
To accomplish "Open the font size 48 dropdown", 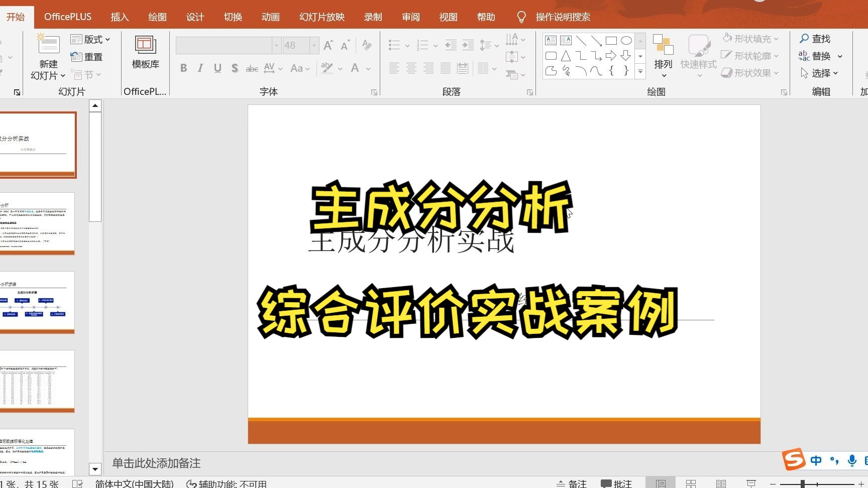I will 314,46.
